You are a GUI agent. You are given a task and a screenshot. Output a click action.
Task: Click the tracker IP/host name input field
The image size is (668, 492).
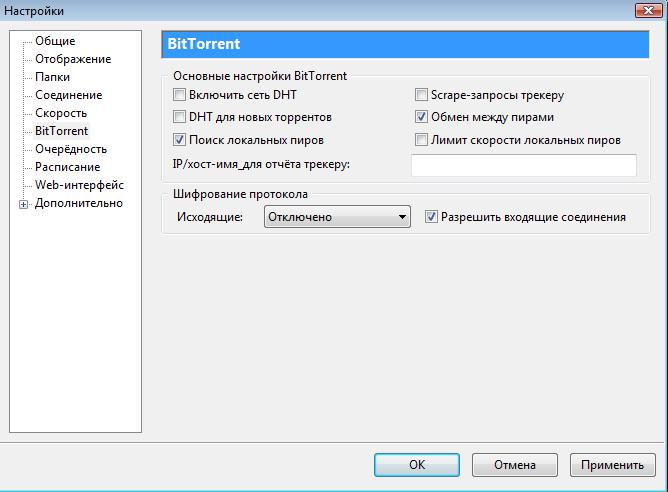(524, 165)
